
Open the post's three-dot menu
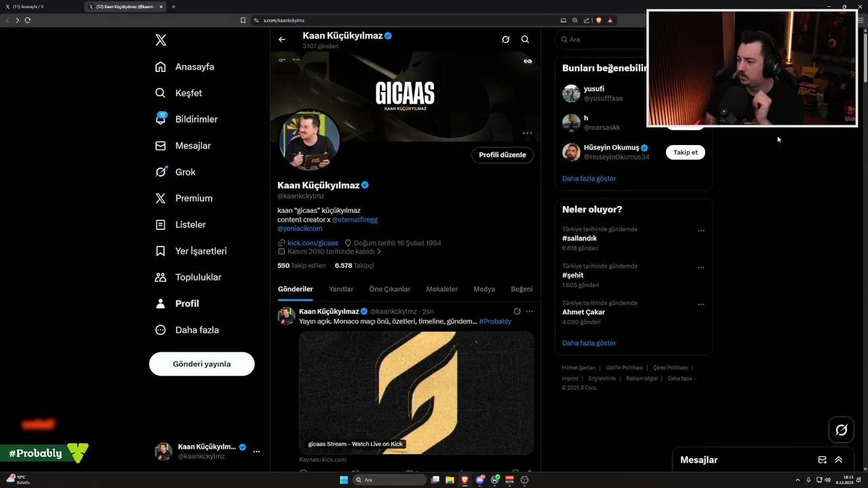point(530,311)
